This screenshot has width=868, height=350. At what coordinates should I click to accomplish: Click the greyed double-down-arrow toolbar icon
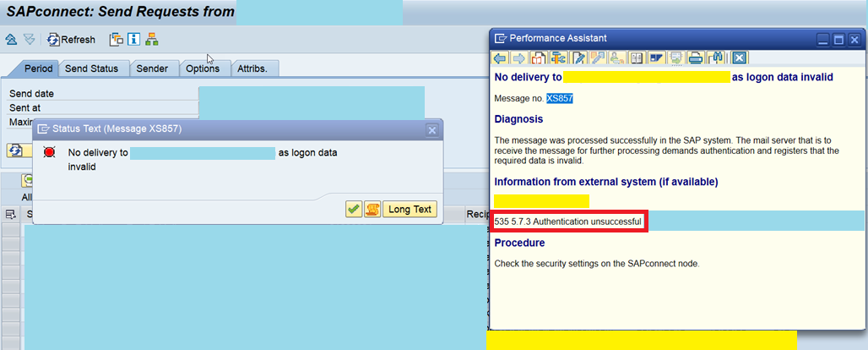30,40
